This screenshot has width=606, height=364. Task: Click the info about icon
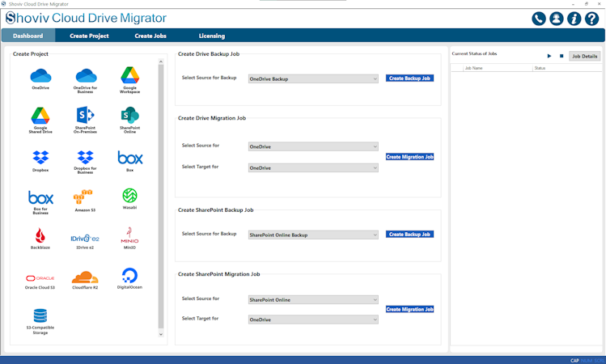click(x=574, y=19)
